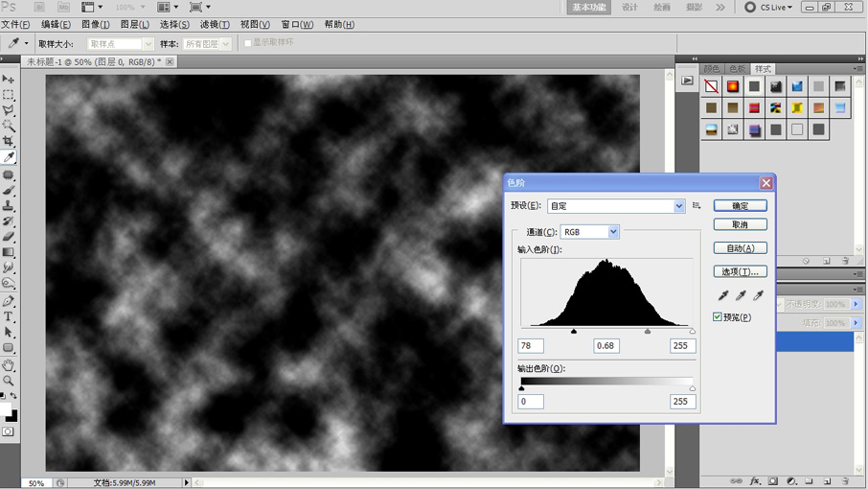Open the arrange documents dropdown
Screen dimensions: 868x489
(168, 8)
